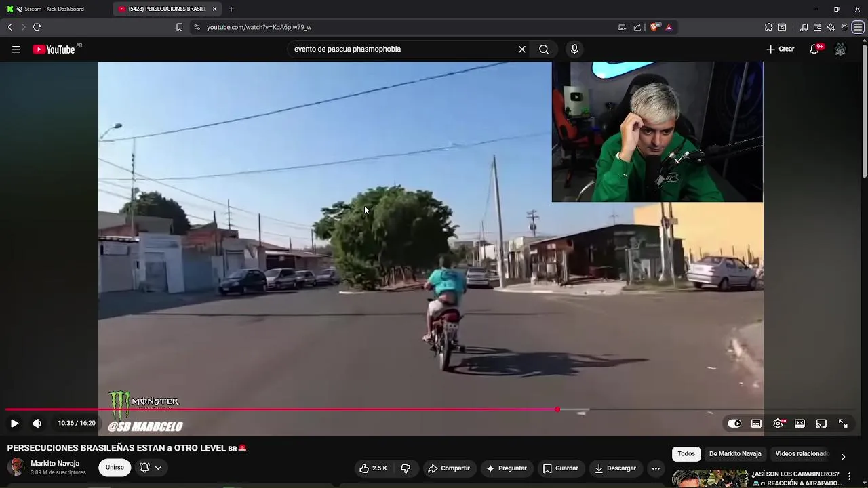Click the video title text

pyautogui.click(x=127, y=448)
